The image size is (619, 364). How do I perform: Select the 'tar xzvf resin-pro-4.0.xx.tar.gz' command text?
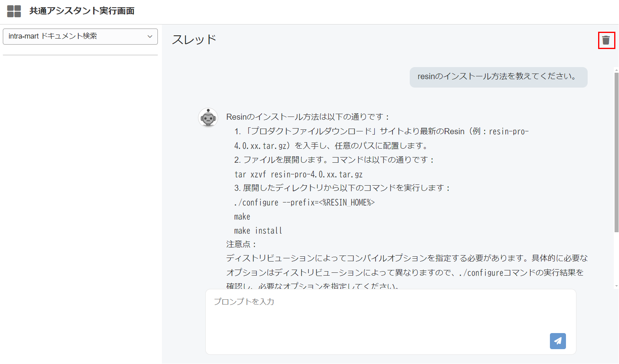tap(298, 174)
